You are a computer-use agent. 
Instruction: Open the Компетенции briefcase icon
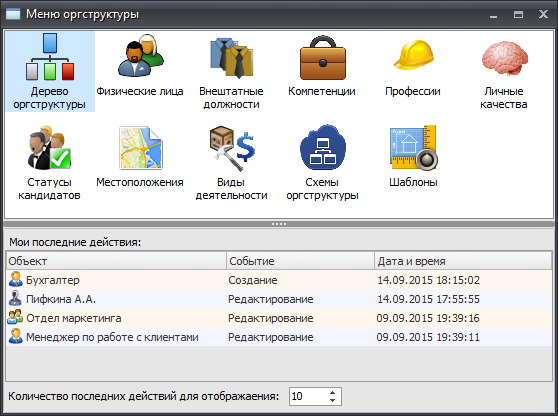pyautogui.click(x=322, y=58)
